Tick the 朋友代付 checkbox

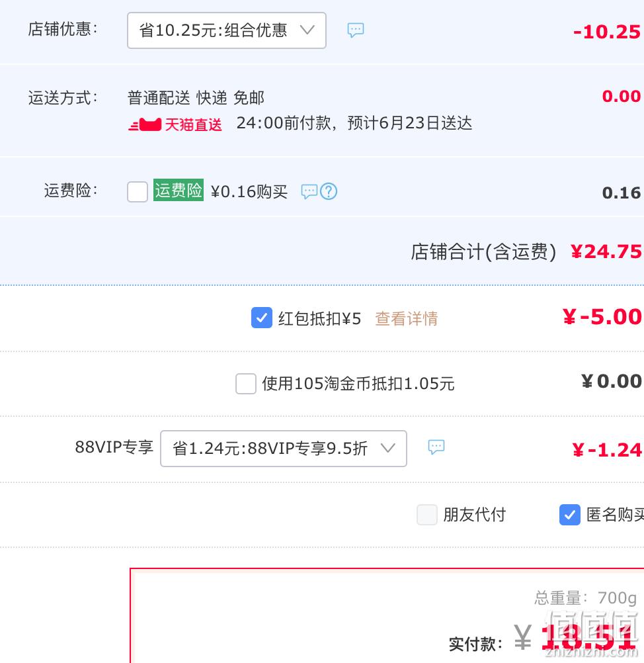point(426,515)
